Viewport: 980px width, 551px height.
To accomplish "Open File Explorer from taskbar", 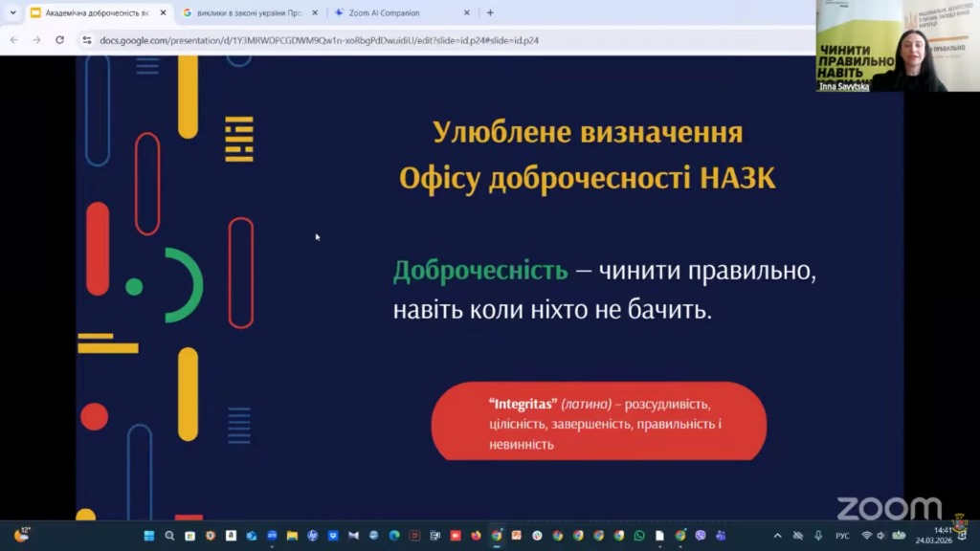I will 292,536.
